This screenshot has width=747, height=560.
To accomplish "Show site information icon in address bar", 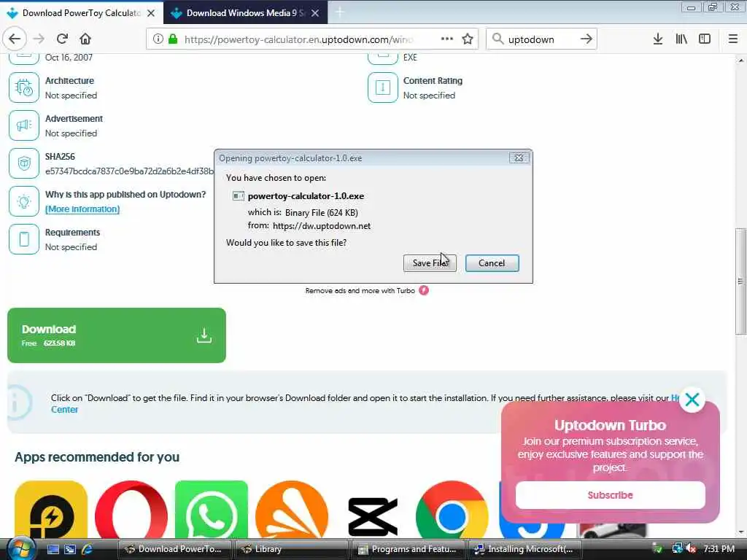I will (x=158, y=39).
